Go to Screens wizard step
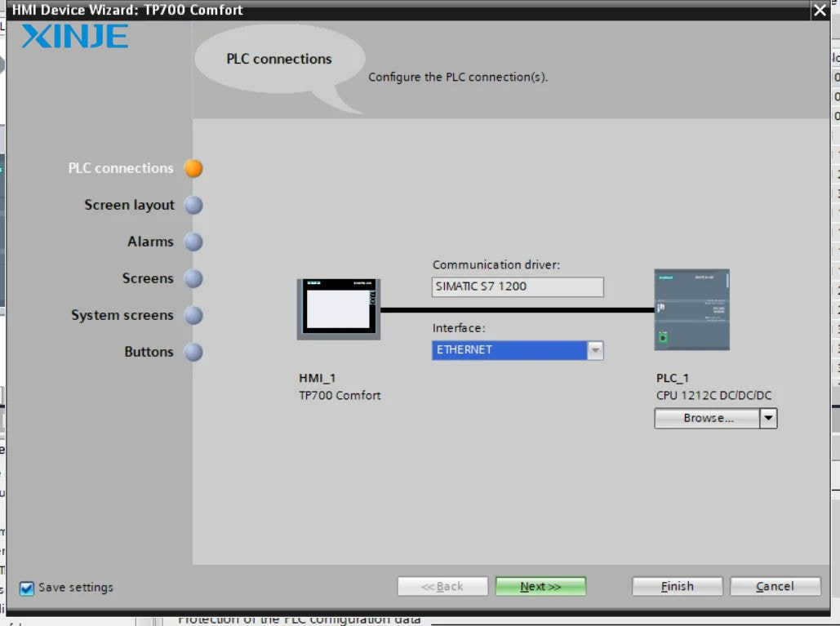840x626 pixels. pyautogui.click(x=148, y=278)
